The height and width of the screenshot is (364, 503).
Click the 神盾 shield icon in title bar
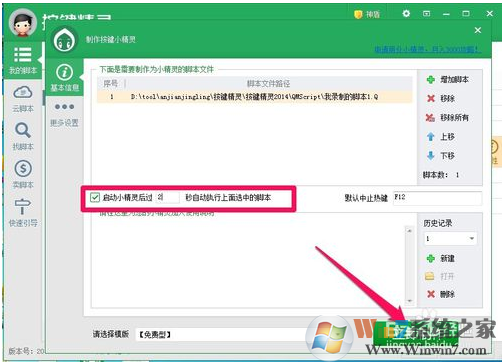click(367, 14)
